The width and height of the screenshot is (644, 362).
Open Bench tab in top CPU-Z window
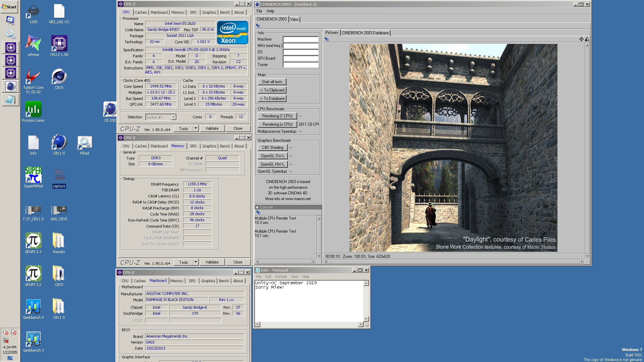[225, 12]
